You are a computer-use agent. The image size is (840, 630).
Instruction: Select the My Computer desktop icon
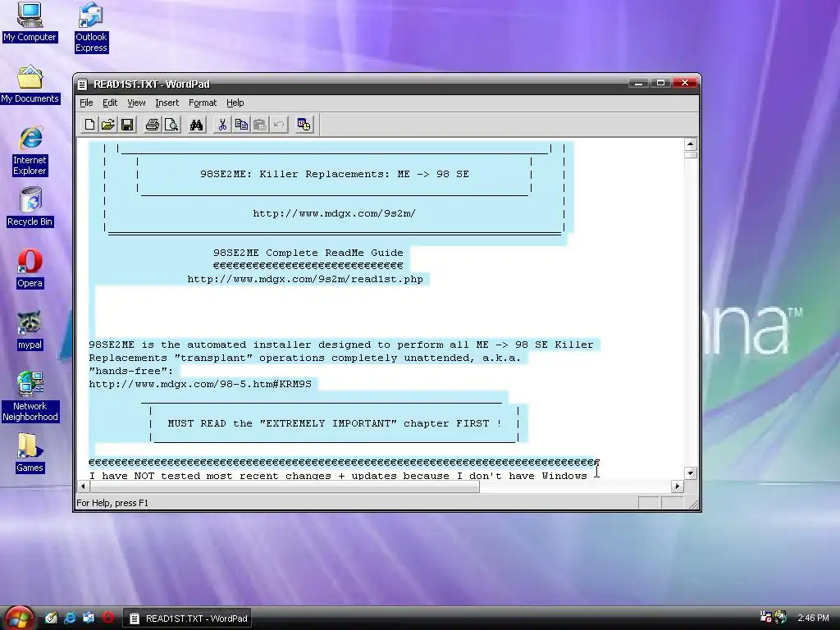(x=30, y=22)
